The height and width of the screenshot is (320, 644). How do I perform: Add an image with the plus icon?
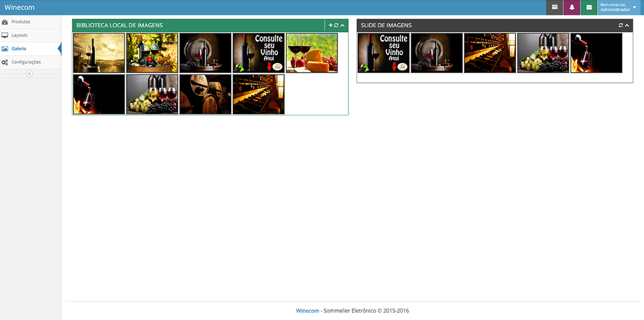tap(331, 25)
